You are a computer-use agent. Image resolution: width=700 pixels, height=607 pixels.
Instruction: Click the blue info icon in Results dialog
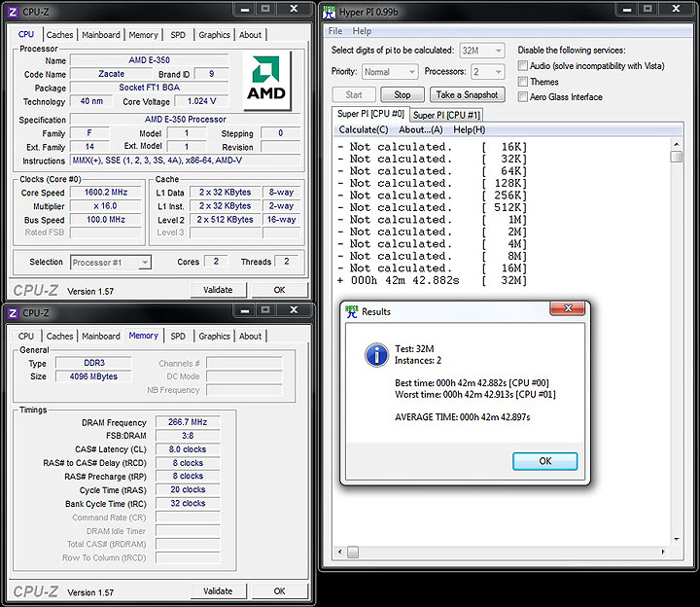[x=376, y=355]
